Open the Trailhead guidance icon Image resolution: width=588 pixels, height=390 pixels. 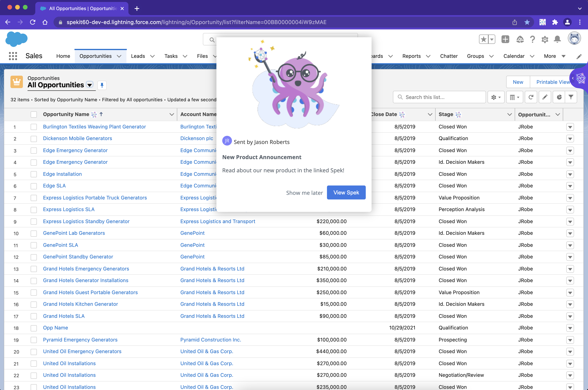pyautogui.click(x=520, y=39)
